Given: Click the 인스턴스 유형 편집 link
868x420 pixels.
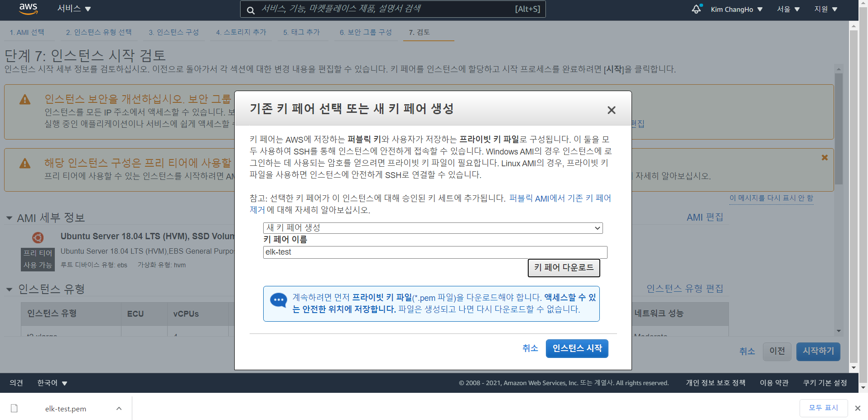Looking at the screenshot, I should [685, 289].
